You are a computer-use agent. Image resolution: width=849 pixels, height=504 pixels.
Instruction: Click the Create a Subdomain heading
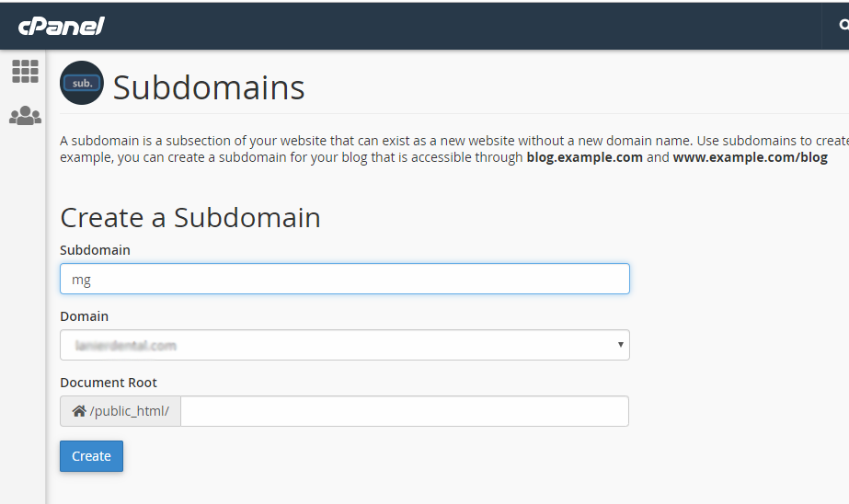(190, 218)
